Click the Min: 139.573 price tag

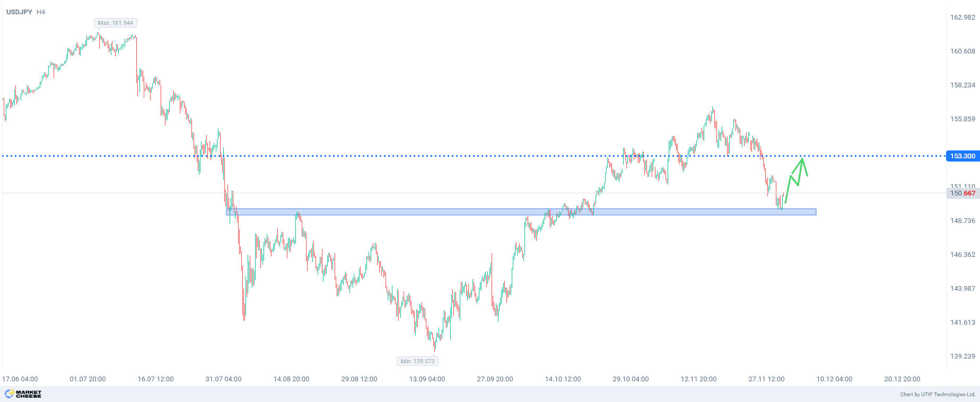point(417,361)
